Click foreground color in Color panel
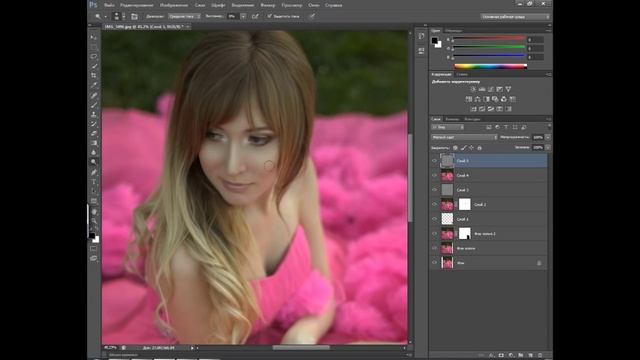The width and height of the screenshot is (640, 360). pos(435,40)
